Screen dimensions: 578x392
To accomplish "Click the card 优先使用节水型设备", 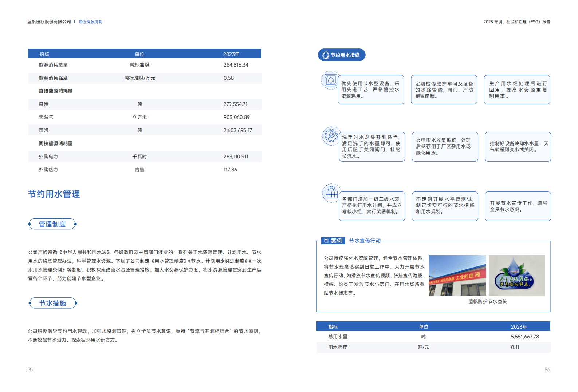I will (x=371, y=90).
